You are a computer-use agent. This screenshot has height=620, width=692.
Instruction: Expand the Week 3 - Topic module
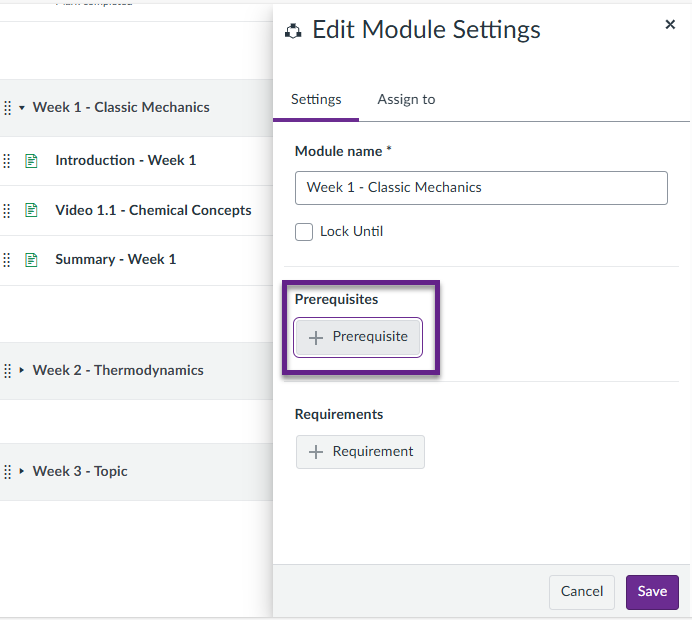[x=22, y=471]
